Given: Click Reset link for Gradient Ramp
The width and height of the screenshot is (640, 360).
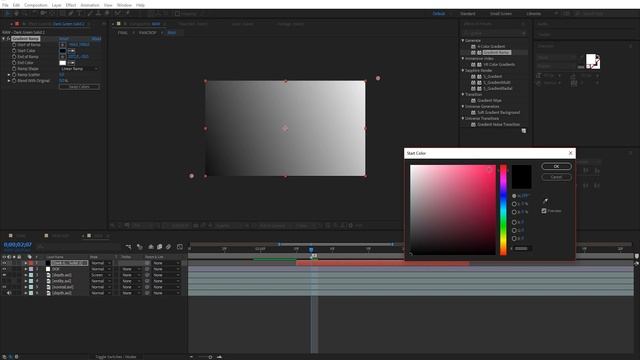Looking at the screenshot, I should coord(64,39).
